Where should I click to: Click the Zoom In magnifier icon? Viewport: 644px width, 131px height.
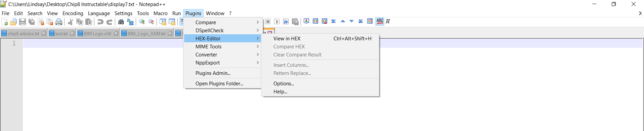142,22
